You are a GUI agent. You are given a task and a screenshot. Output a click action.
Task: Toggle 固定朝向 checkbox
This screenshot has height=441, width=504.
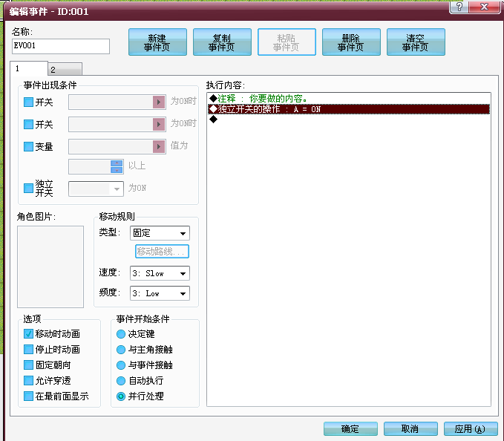(x=29, y=365)
